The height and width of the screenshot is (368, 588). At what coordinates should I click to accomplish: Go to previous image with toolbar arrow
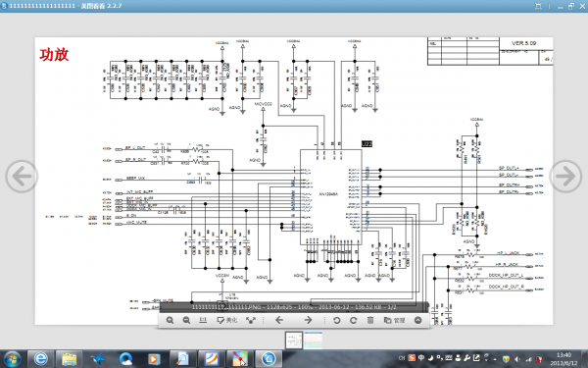click(279, 320)
